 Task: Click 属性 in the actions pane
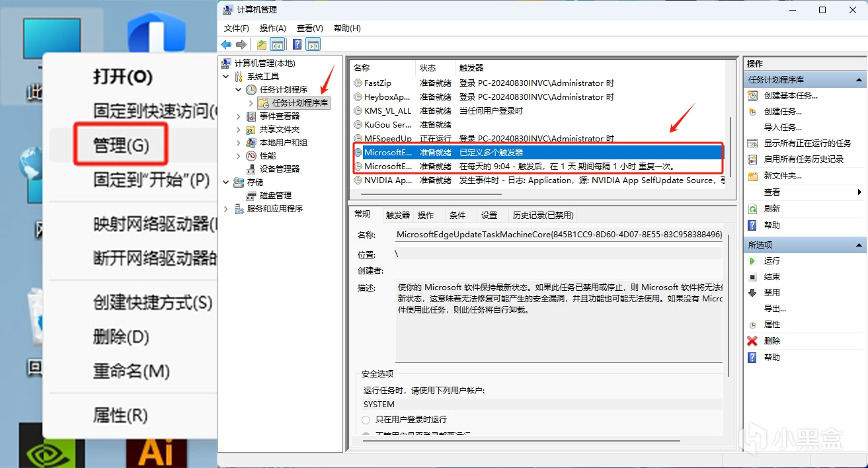coord(771,324)
